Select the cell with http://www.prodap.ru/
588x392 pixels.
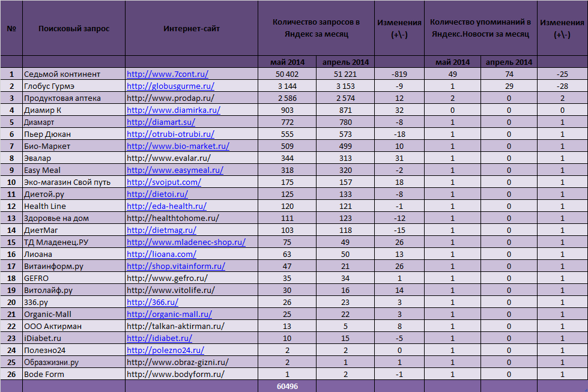(x=192, y=98)
